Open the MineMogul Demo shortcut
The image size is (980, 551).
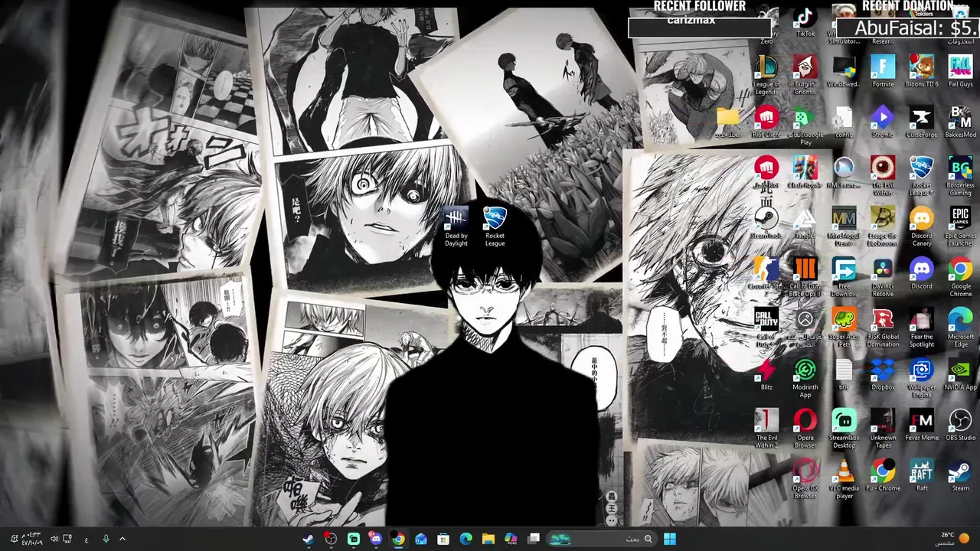[x=844, y=226]
